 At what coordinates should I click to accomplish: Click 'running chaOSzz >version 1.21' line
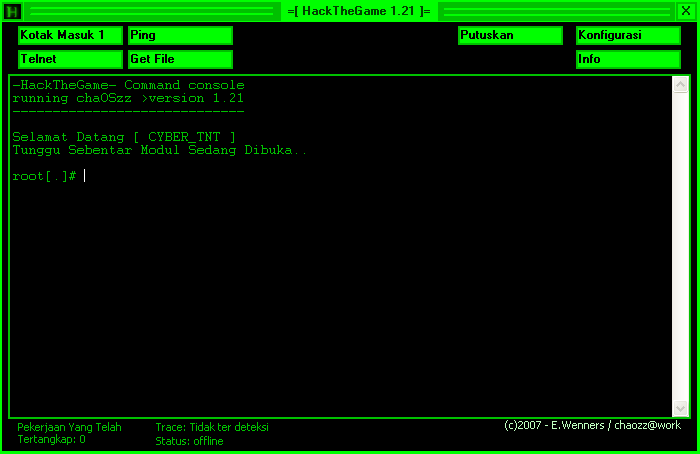coord(128,98)
